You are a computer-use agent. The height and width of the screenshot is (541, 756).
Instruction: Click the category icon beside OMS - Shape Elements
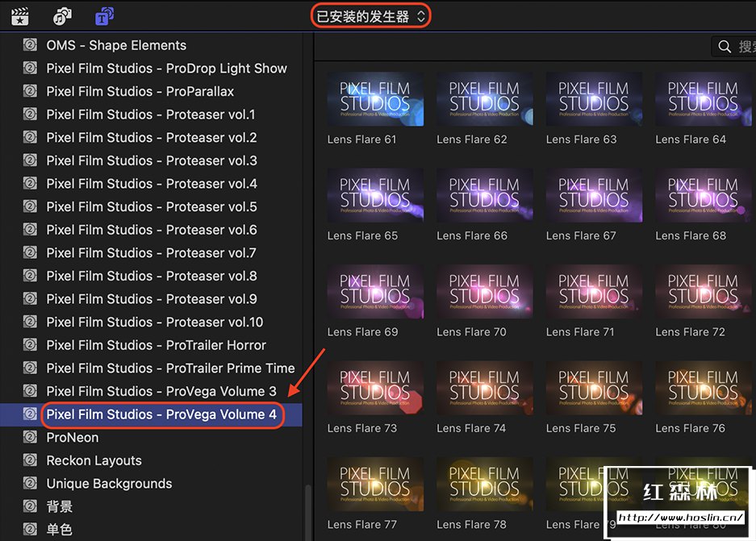pyautogui.click(x=30, y=45)
